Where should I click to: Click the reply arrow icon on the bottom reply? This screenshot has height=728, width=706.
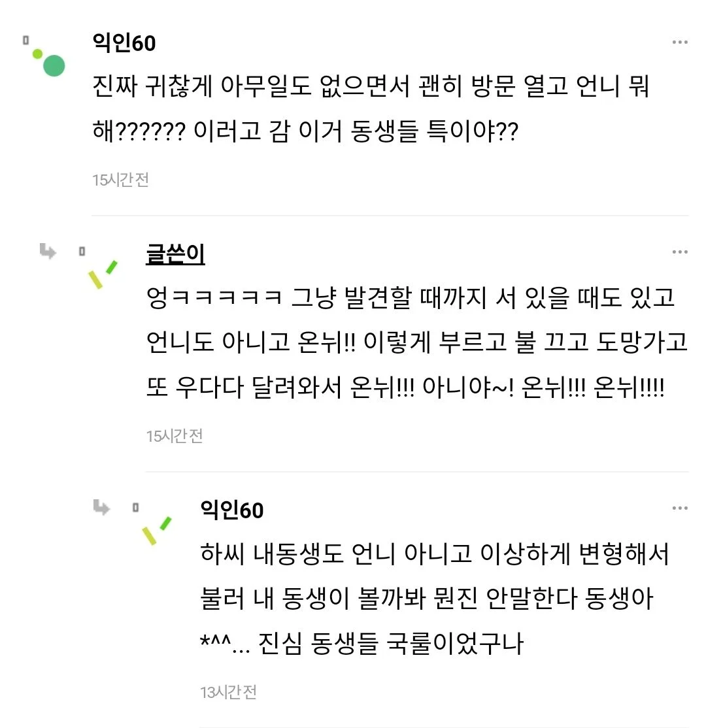(x=103, y=508)
